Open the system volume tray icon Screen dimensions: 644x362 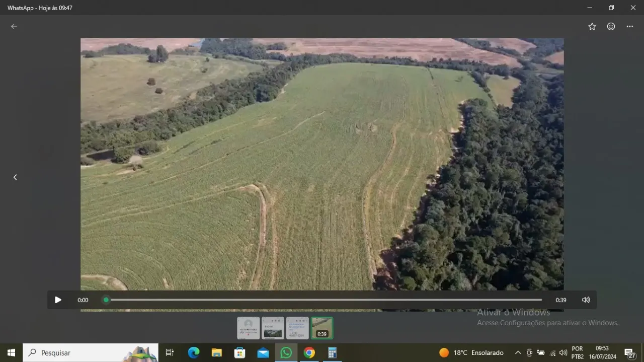pyautogui.click(x=563, y=353)
